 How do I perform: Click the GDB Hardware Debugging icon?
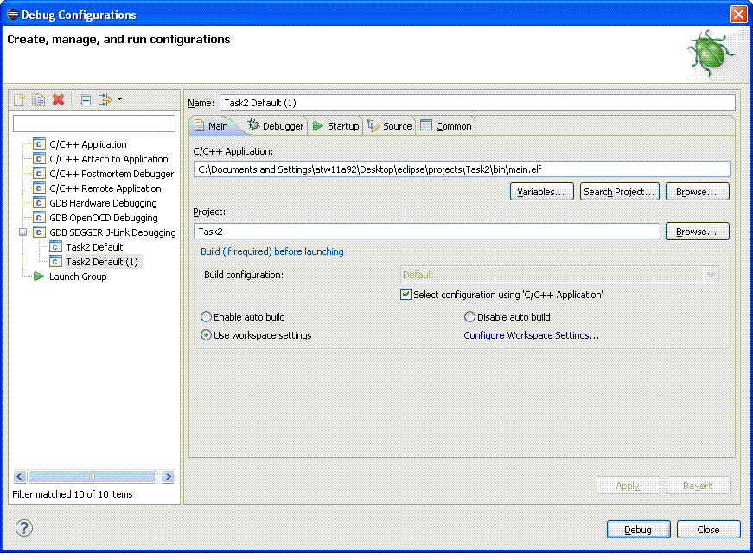pos(39,203)
